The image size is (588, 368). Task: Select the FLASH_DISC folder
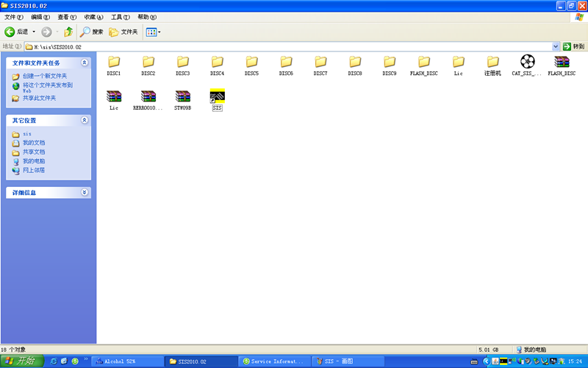point(424,66)
